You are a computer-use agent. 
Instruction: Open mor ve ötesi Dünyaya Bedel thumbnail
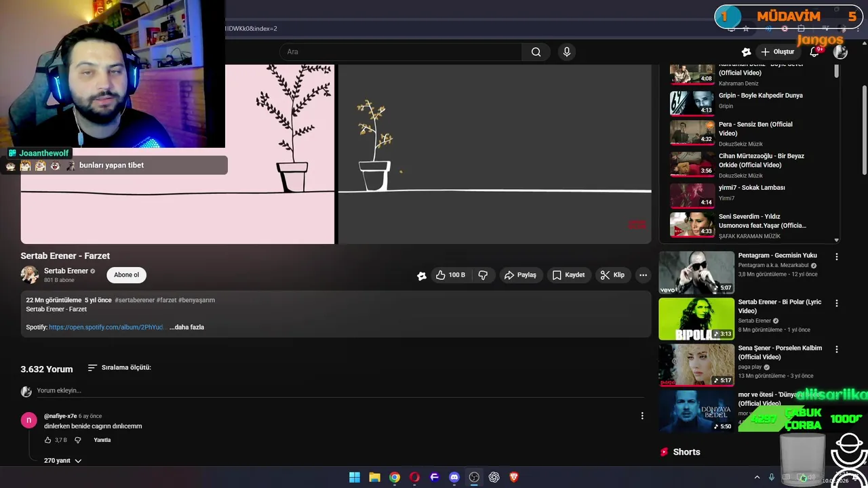point(696,411)
